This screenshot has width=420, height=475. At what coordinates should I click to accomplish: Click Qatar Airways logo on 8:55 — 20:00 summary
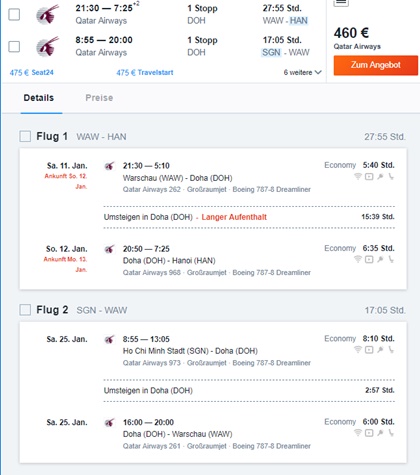48,46
